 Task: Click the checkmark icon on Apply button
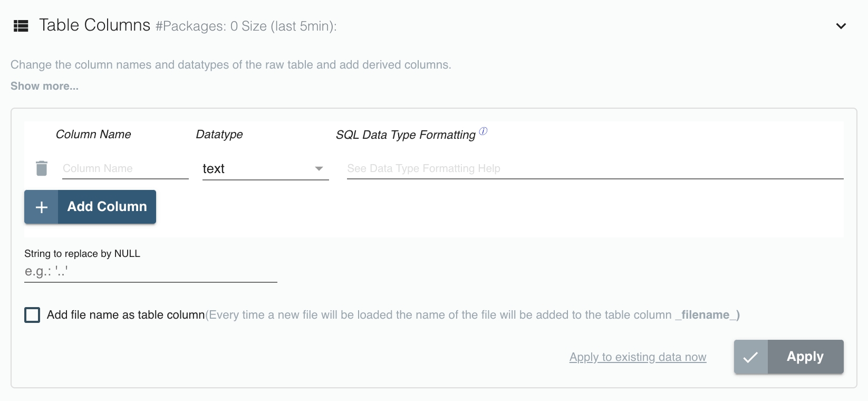click(750, 357)
